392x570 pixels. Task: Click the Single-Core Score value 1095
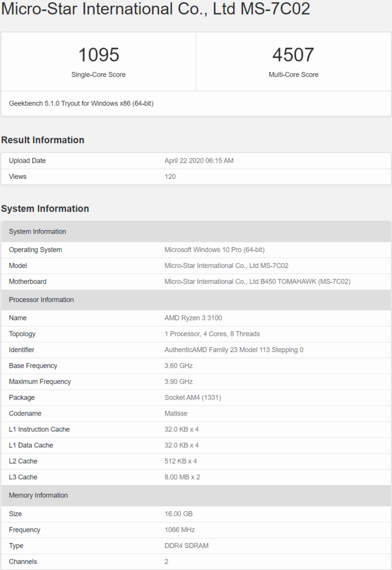[x=98, y=55]
